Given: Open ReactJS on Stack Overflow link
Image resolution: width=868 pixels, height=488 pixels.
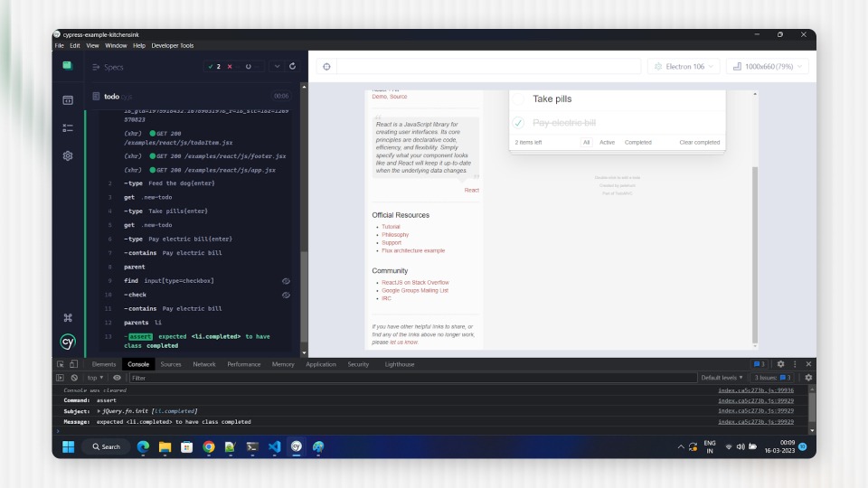Looking at the screenshot, I should tap(415, 283).
